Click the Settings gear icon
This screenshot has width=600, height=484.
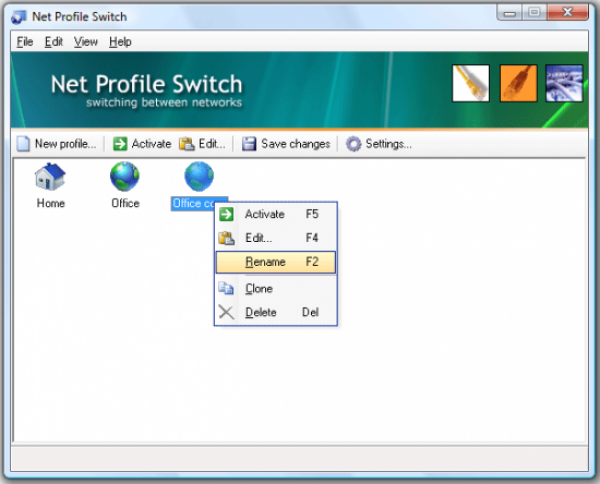[x=353, y=144]
